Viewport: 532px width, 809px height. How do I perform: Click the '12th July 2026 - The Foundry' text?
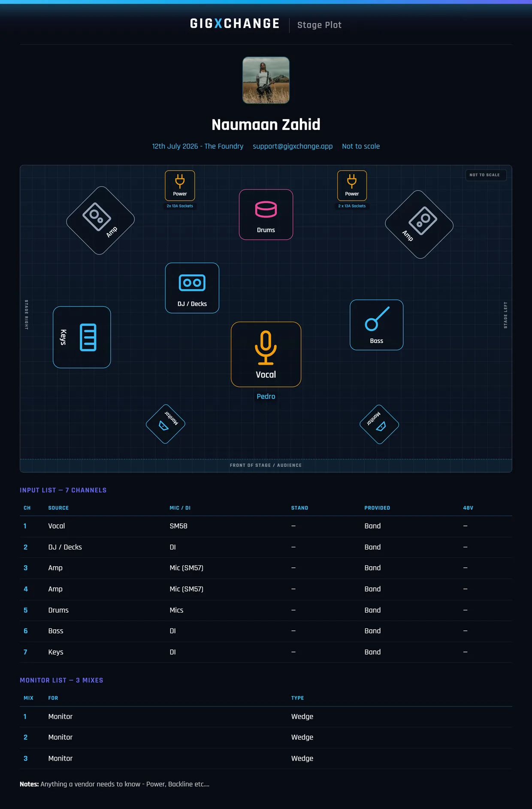tap(198, 146)
